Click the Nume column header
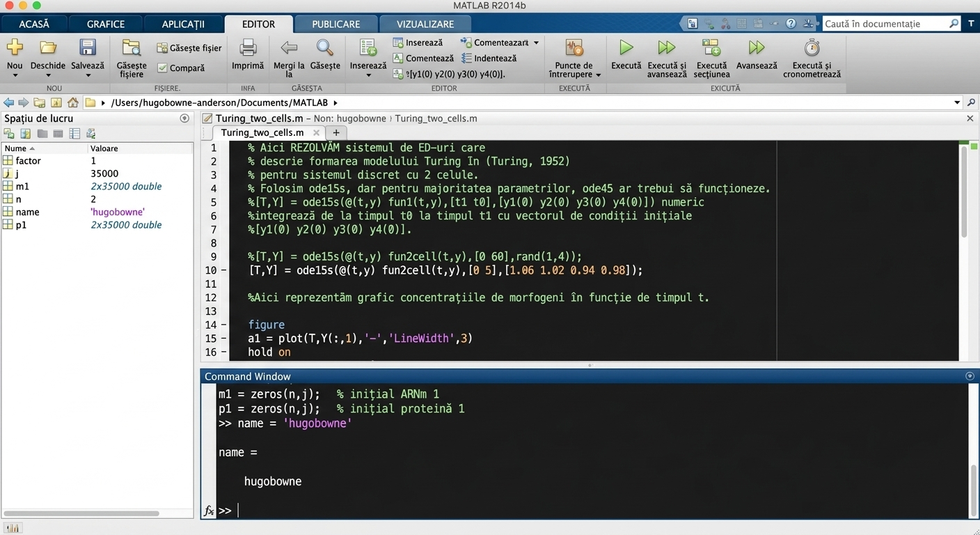Viewport: 980px width, 535px height. (45, 148)
